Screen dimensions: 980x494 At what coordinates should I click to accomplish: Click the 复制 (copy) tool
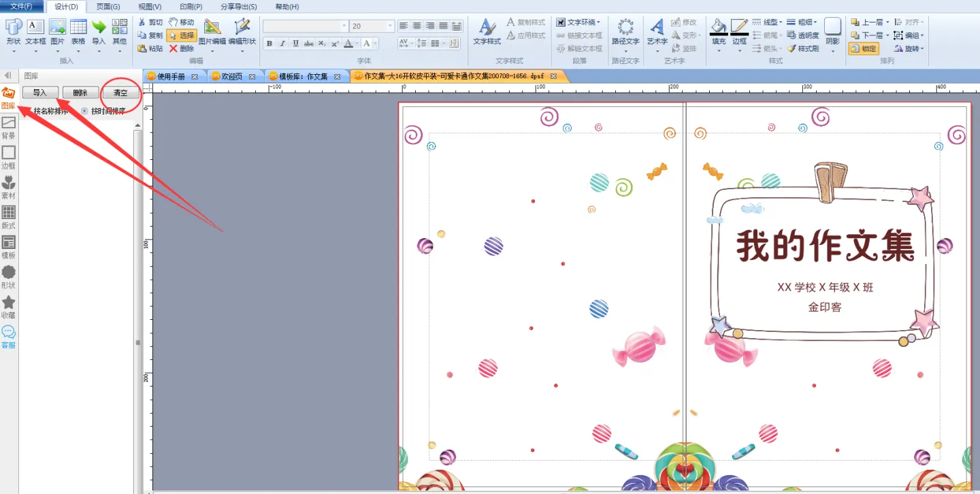150,35
